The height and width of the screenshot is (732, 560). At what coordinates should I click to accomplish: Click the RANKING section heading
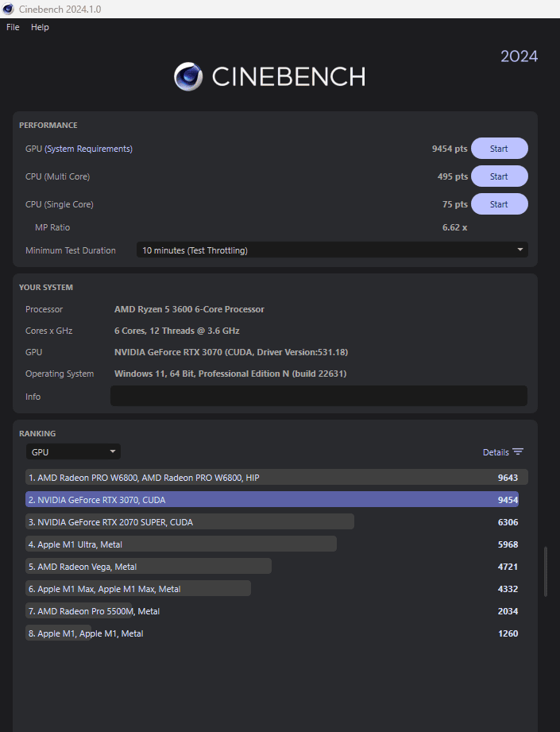(x=37, y=433)
